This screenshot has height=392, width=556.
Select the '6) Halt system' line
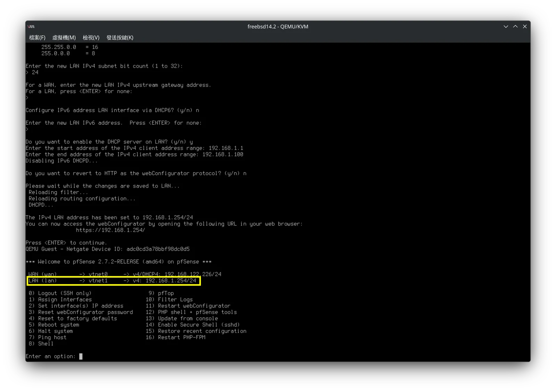click(x=51, y=331)
